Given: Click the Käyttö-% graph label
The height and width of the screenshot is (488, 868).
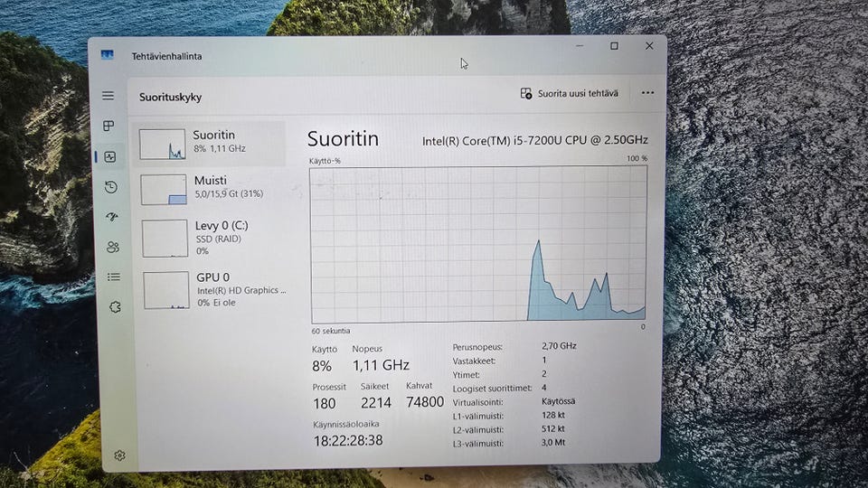Looking at the screenshot, I should pos(325,161).
